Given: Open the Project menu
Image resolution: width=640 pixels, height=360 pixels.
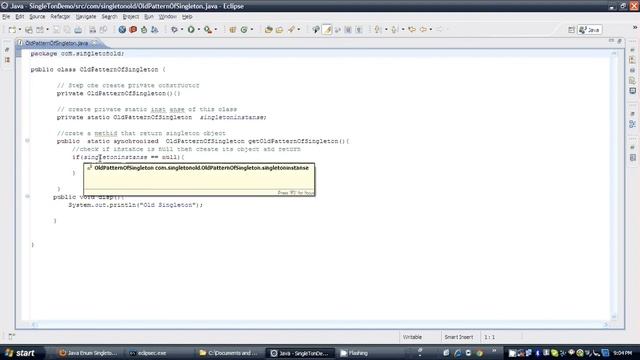Looking at the screenshot, I should 131,17.
